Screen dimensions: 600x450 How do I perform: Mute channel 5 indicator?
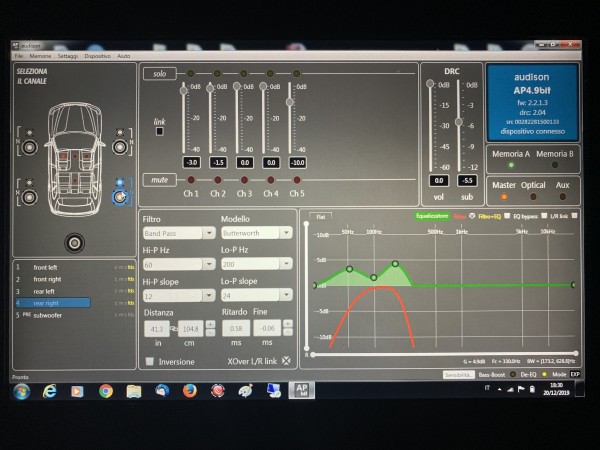tap(297, 180)
